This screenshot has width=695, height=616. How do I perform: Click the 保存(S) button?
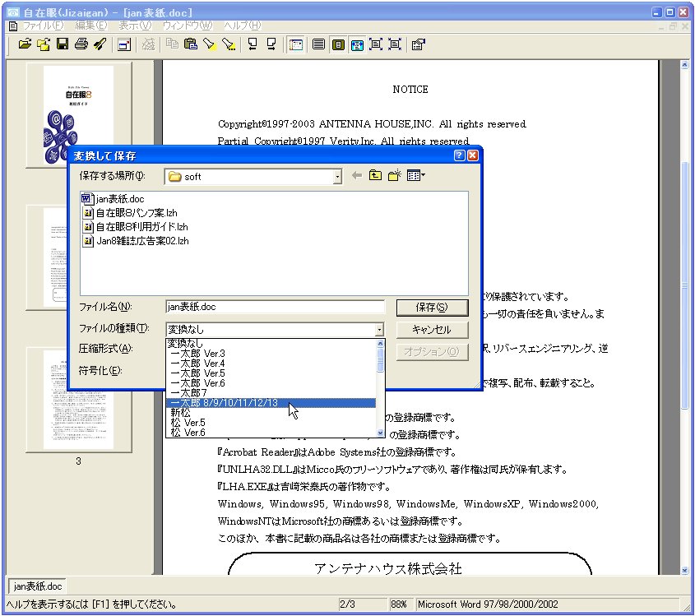(432, 308)
